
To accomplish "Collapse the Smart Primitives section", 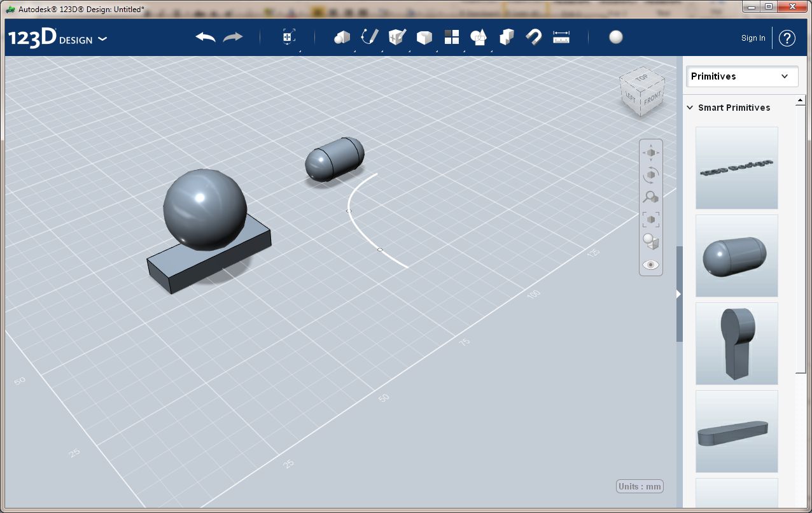I will point(690,108).
